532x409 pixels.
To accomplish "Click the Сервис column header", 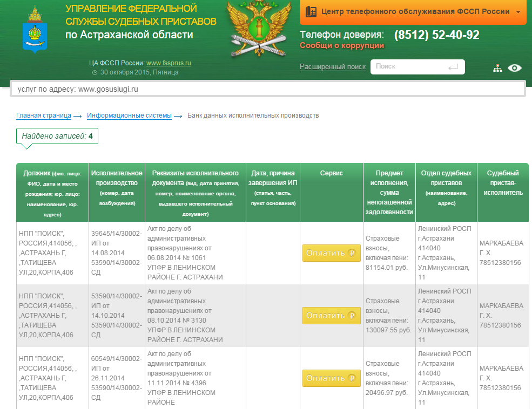I will click(x=332, y=193).
